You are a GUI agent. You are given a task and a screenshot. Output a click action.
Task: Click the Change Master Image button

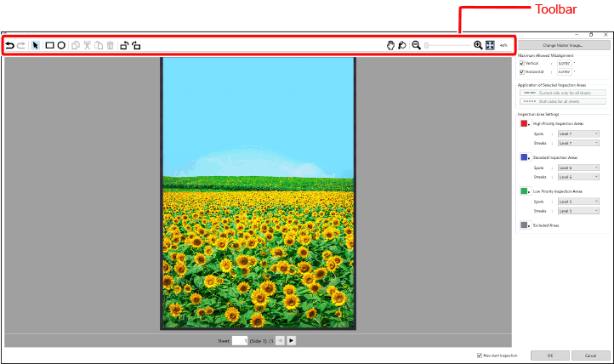click(x=562, y=44)
